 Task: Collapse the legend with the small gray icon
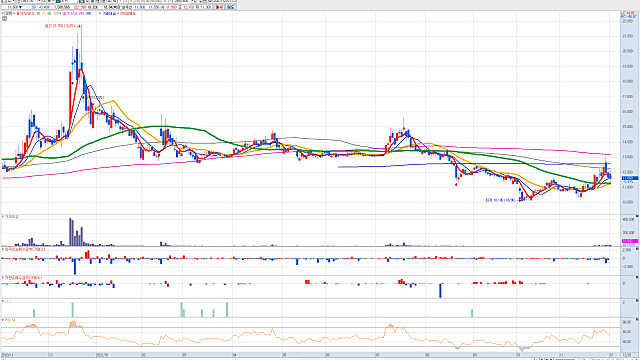[x=4, y=18]
